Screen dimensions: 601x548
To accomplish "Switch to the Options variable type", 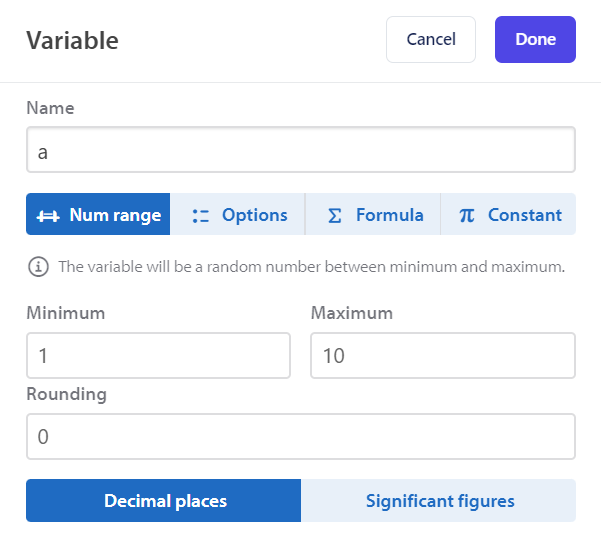I will (238, 214).
